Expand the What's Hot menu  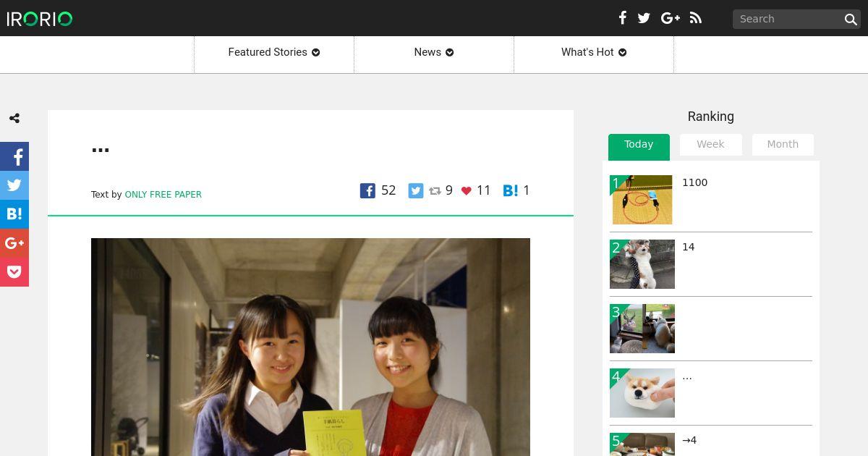[x=594, y=52]
